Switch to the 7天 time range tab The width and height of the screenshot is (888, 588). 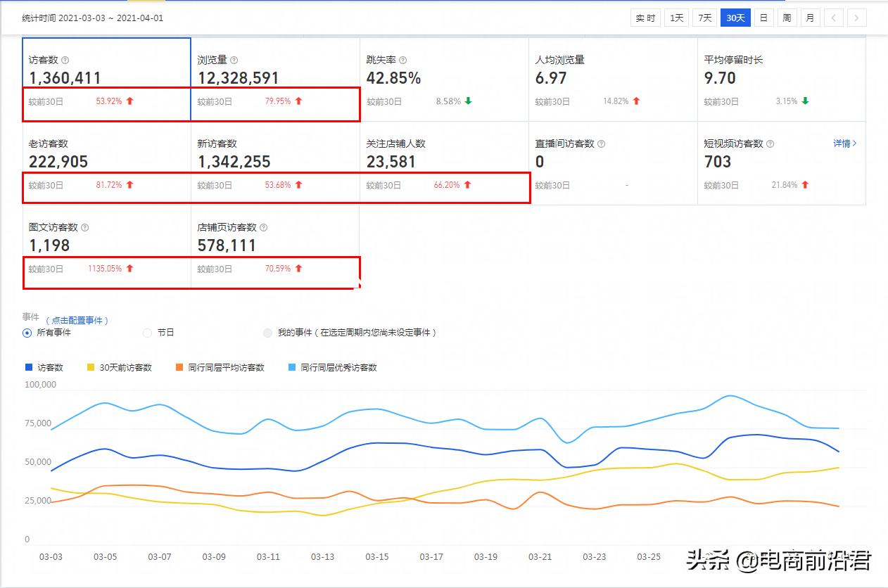[x=704, y=18]
